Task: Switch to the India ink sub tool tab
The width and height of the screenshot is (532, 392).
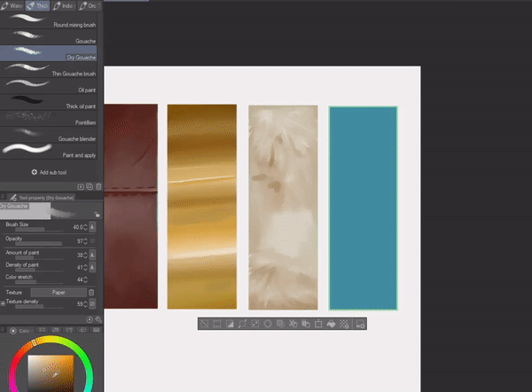Action: [63, 6]
